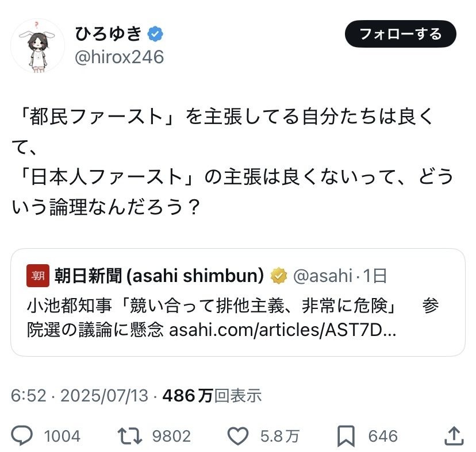The image size is (476, 452).
Task: Click the @asahi handle in quoted post
Action: click(323, 276)
